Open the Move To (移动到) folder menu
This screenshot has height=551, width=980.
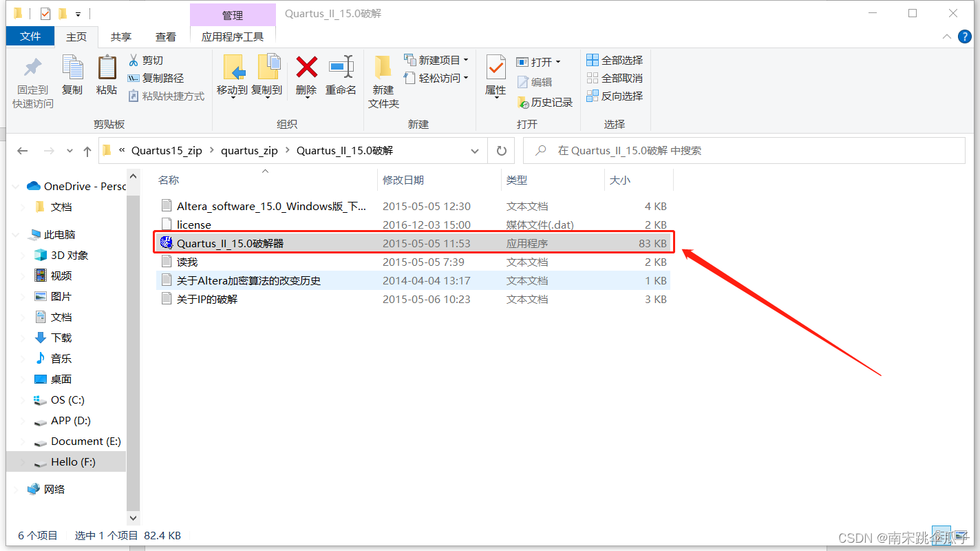click(232, 76)
